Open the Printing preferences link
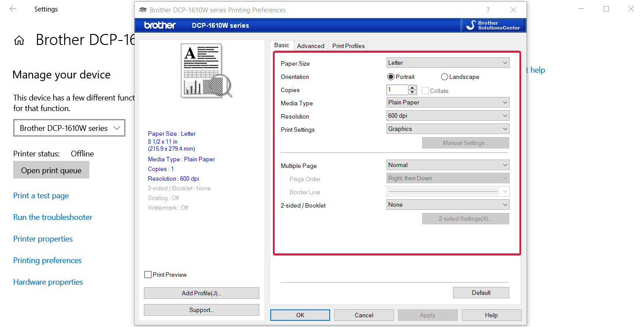 click(x=47, y=260)
